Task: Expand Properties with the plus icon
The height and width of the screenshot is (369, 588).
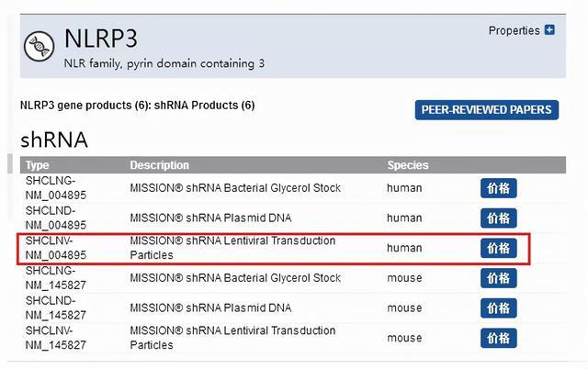Action: pyautogui.click(x=549, y=30)
